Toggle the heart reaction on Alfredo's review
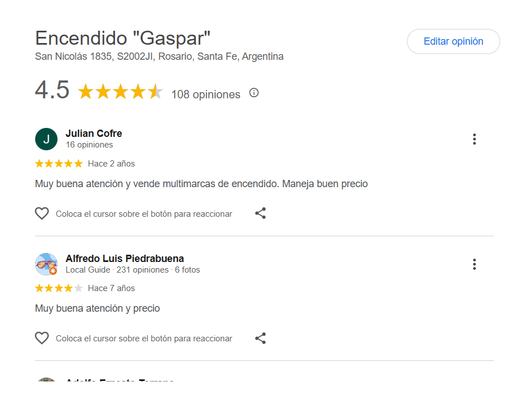This screenshot has width=532, height=405. point(42,338)
